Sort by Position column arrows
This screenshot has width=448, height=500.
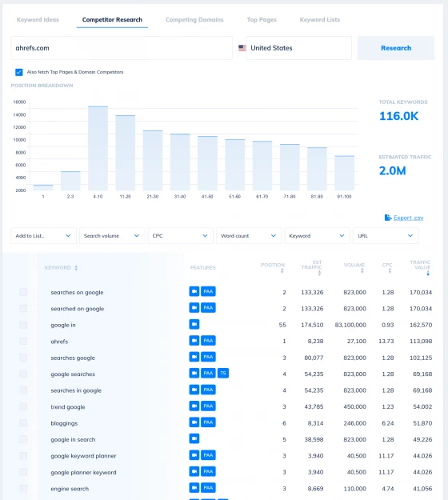point(282,270)
